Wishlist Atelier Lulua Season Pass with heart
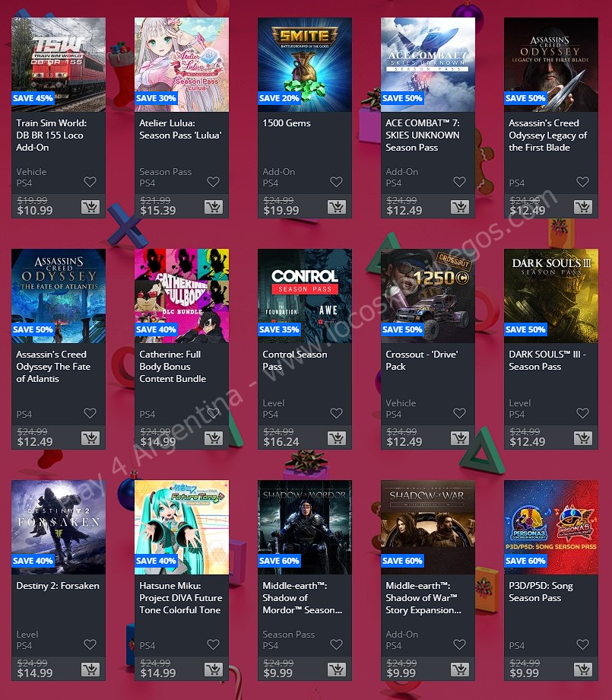The height and width of the screenshot is (700, 612). (x=213, y=182)
